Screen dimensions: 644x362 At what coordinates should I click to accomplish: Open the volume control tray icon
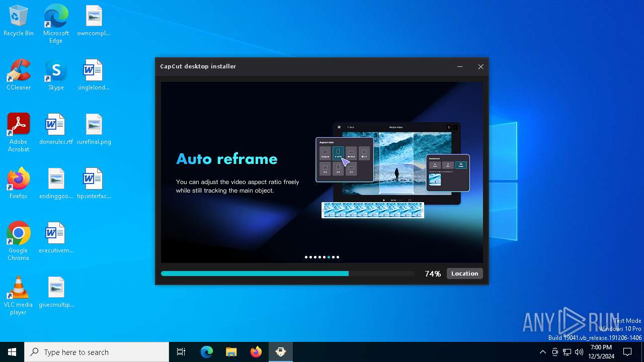click(x=579, y=352)
